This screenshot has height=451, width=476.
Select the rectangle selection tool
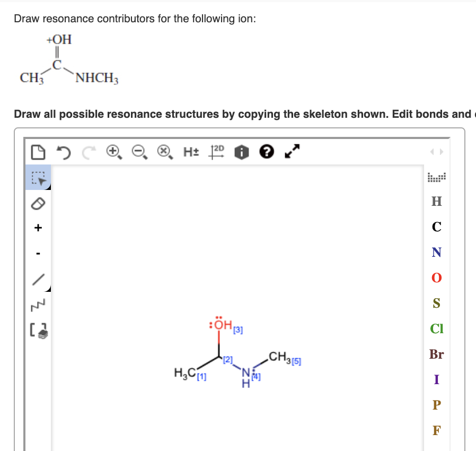click(x=38, y=179)
